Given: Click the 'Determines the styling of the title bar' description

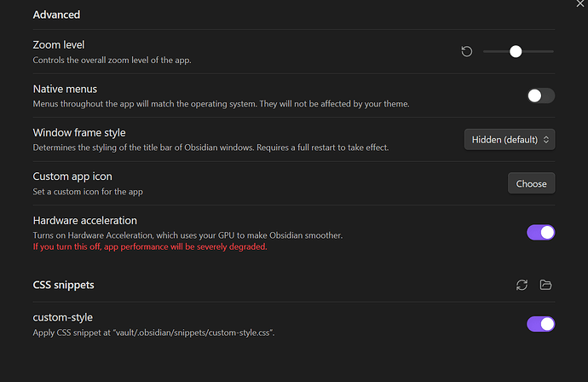Looking at the screenshot, I should coord(210,148).
